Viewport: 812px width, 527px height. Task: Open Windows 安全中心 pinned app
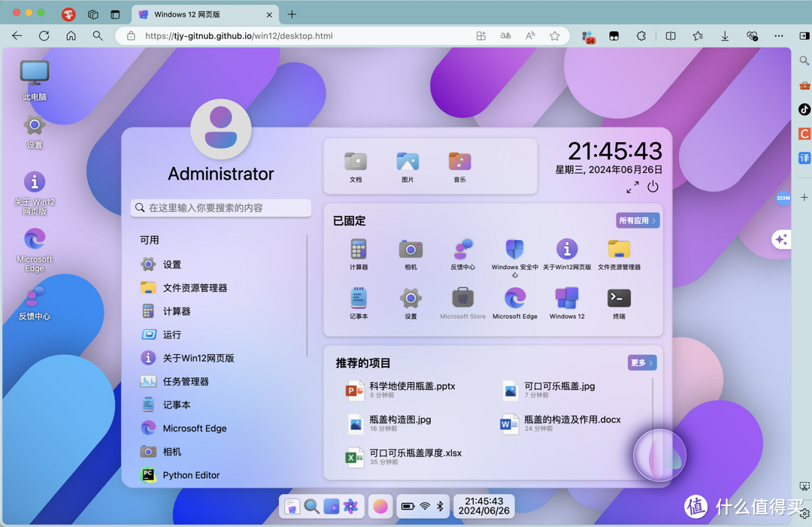click(x=515, y=258)
